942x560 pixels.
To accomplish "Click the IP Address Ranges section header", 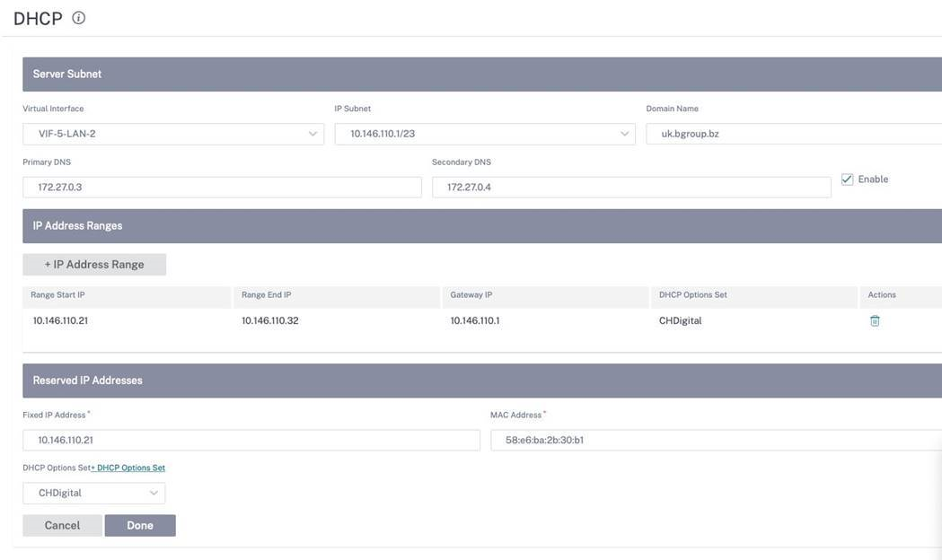I will 482,226.
